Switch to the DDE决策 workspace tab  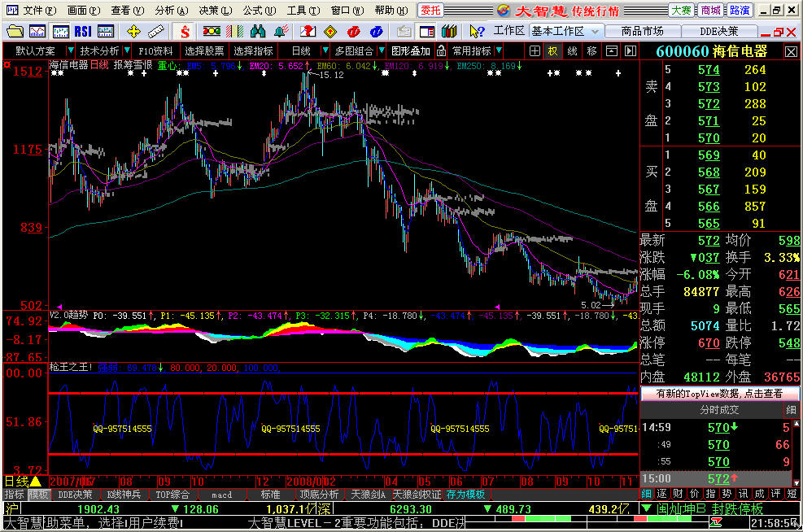pyautogui.click(x=719, y=31)
